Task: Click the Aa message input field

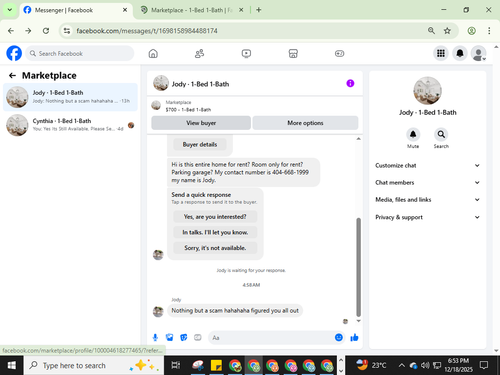Action: pos(271,338)
